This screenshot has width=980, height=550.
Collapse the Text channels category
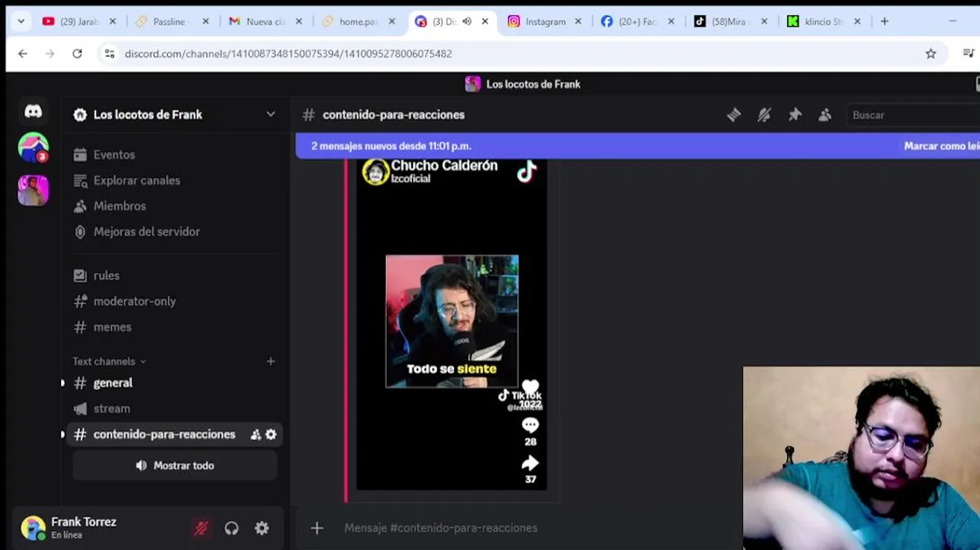(109, 361)
